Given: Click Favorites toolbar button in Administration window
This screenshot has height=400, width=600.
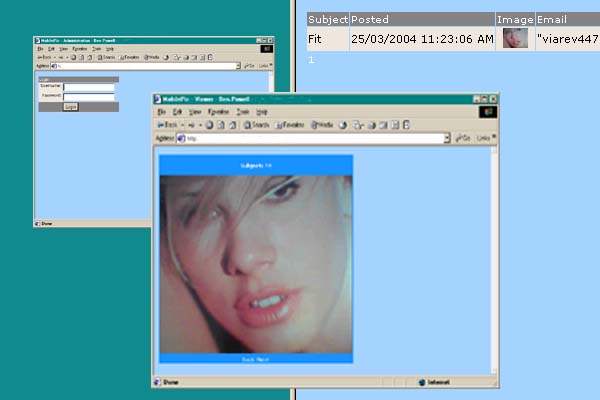Looking at the screenshot, I should click(x=129, y=57).
